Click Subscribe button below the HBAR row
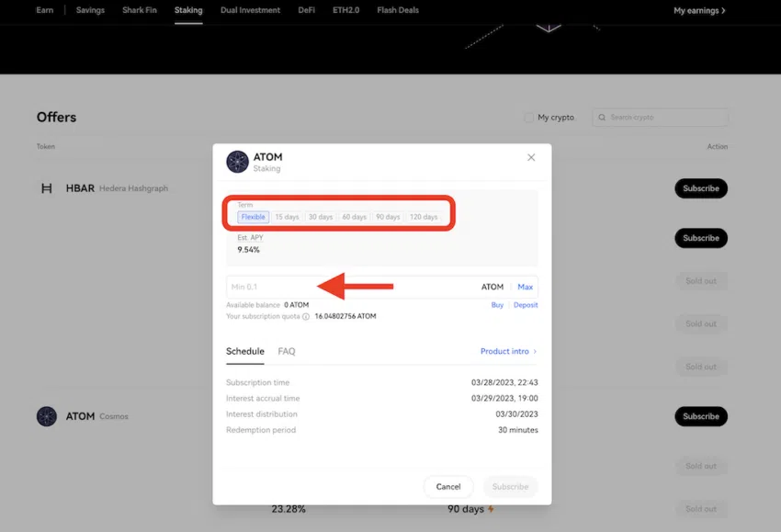Screen dimensions: 781x532 coord(701,238)
